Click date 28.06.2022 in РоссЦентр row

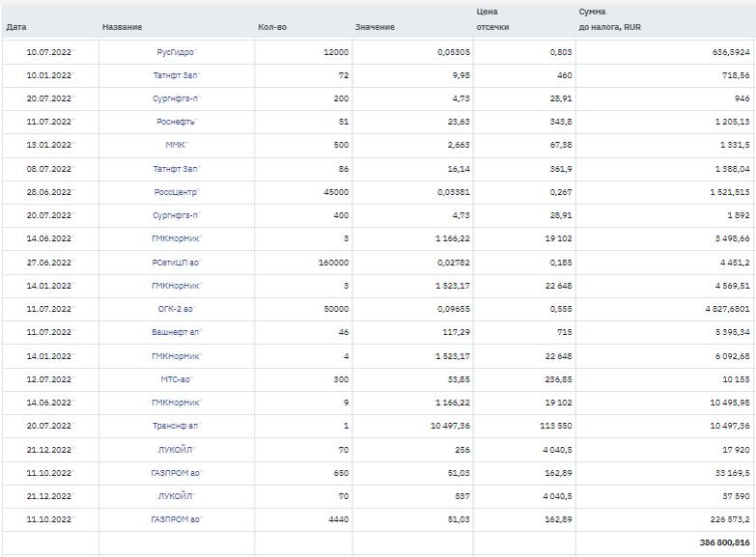coord(48,192)
